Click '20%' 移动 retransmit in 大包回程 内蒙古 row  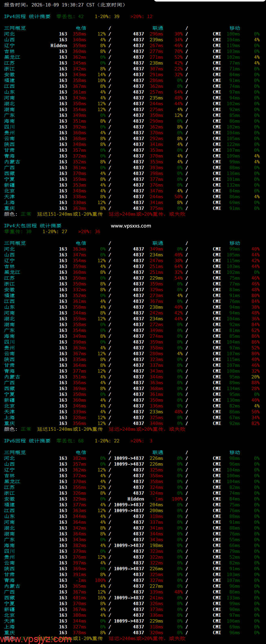[256, 377]
